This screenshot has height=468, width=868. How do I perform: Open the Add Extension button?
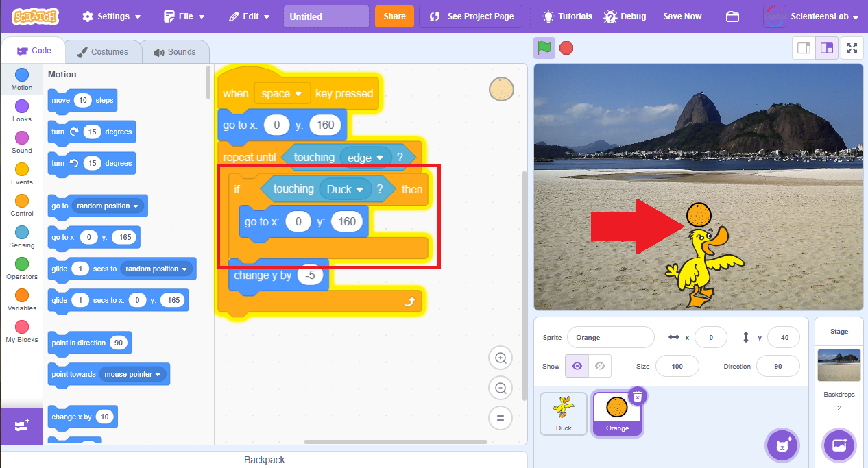pyautogui.click(x=21, y=426)
